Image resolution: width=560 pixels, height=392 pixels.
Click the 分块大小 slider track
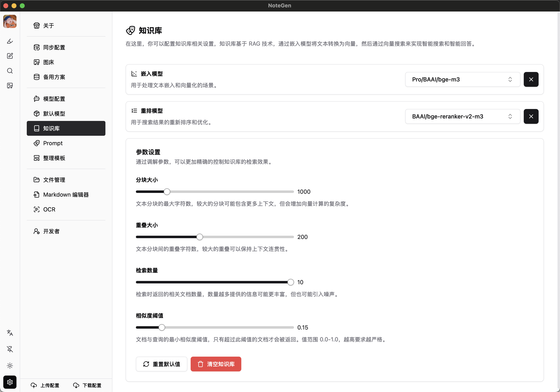pos(215,192)
